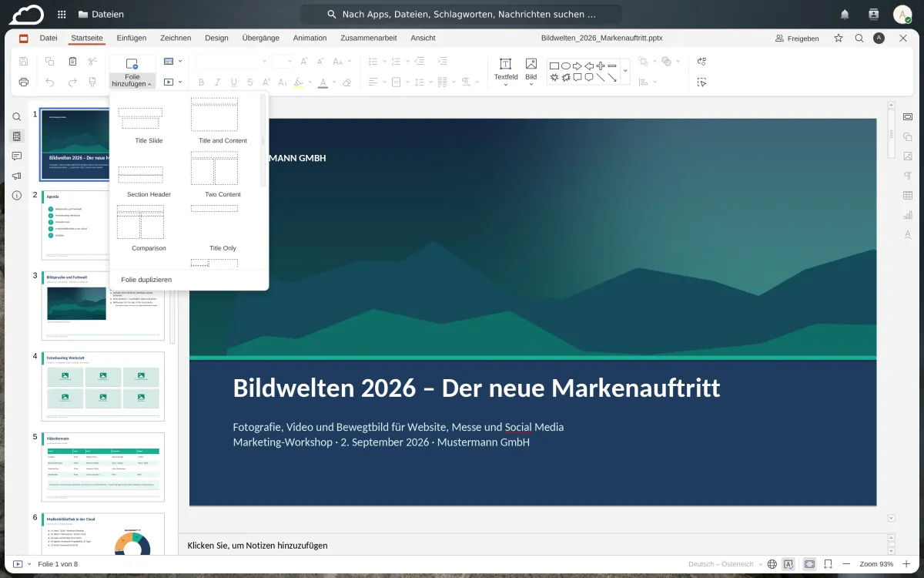924x578 pixels.
Task: Open document info icon in left sidebar
Action: (x=17, y=196)
